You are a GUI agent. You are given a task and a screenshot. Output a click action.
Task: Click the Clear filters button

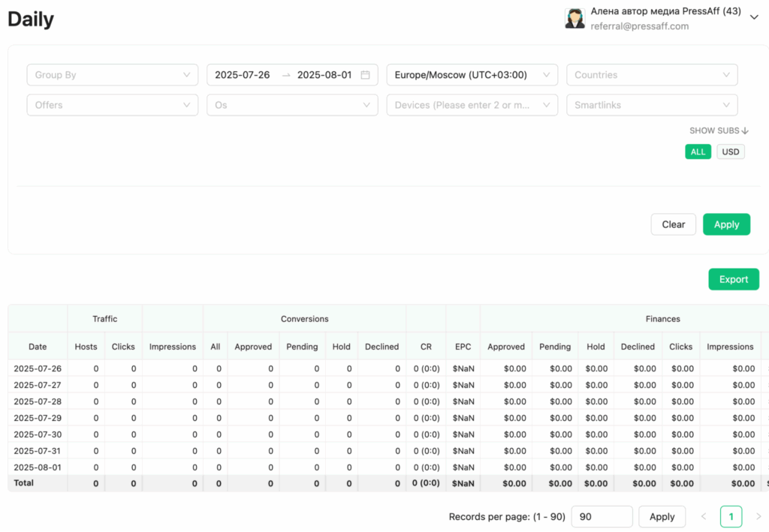(673, 224)
